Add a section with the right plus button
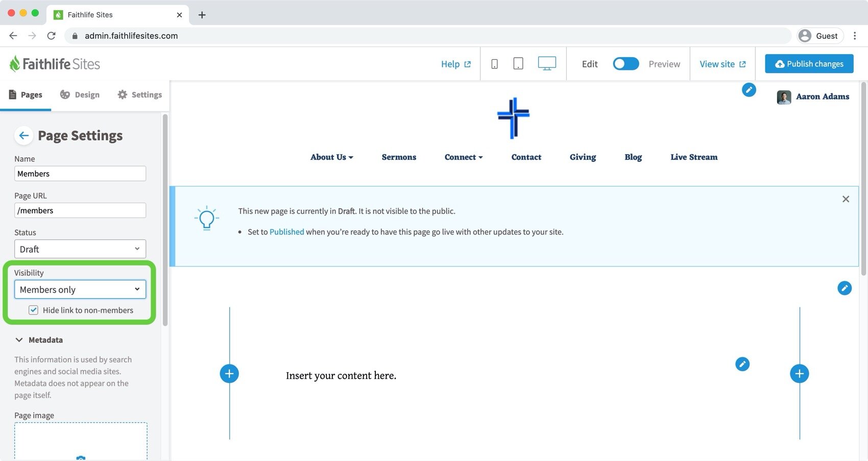 (800, 374)
